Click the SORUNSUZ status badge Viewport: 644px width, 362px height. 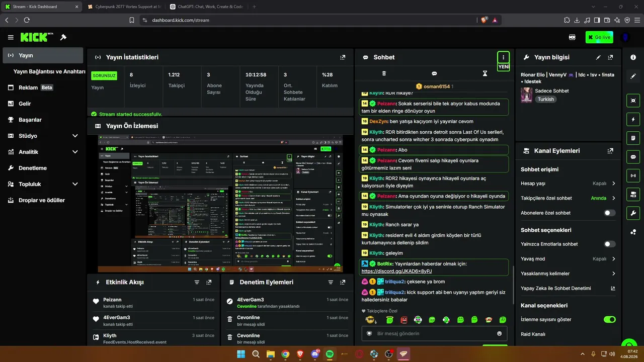pos(104,75)
